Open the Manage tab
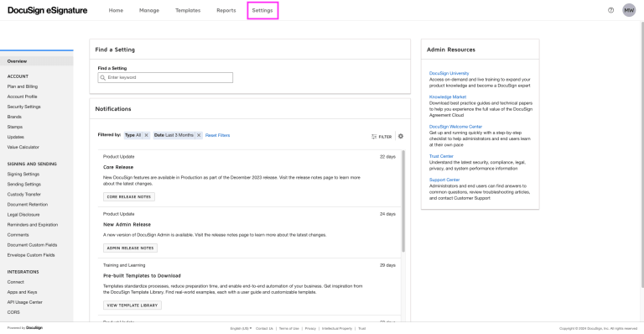The image size is (644, 334). 149,10
